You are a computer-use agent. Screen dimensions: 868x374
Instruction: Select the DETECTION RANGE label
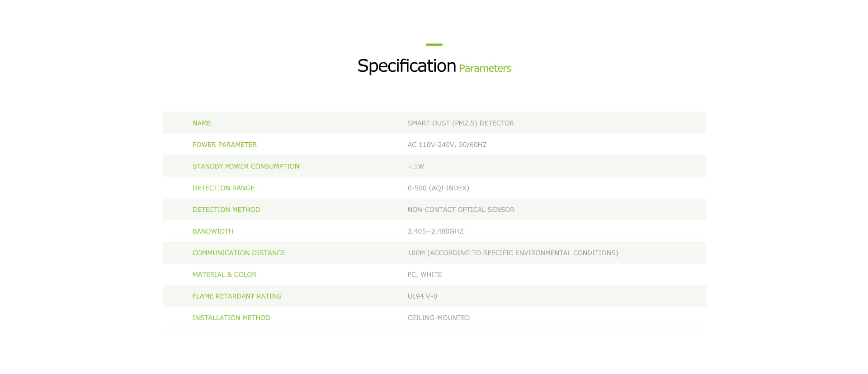pos(224,188)
